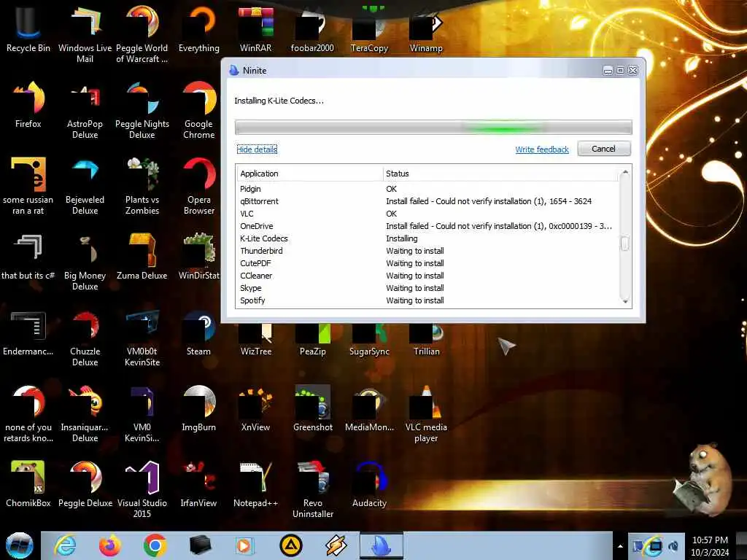Open Firefox from the taskbar

pyautogui.click(x=110, y=545)
